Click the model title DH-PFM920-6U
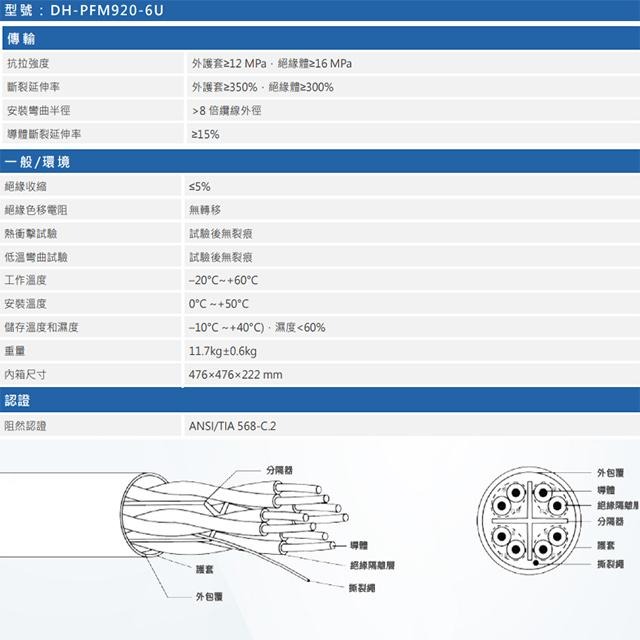This screenshot has width=640, height=640. (x=107, y=10)
